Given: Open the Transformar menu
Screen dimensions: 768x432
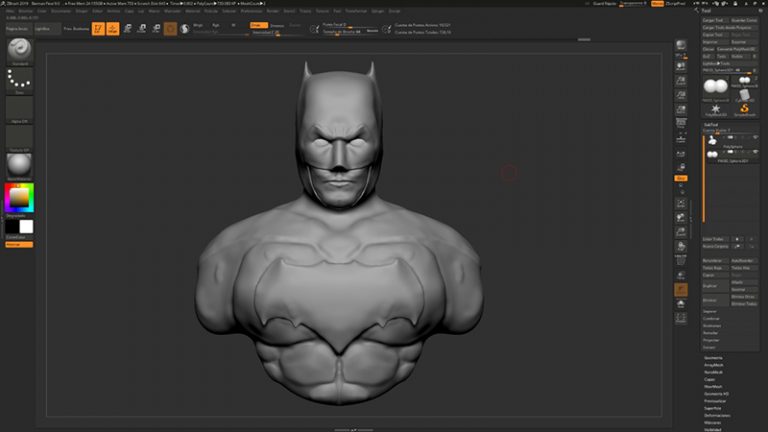Looking at the screenshot, I should click(356, 11).
